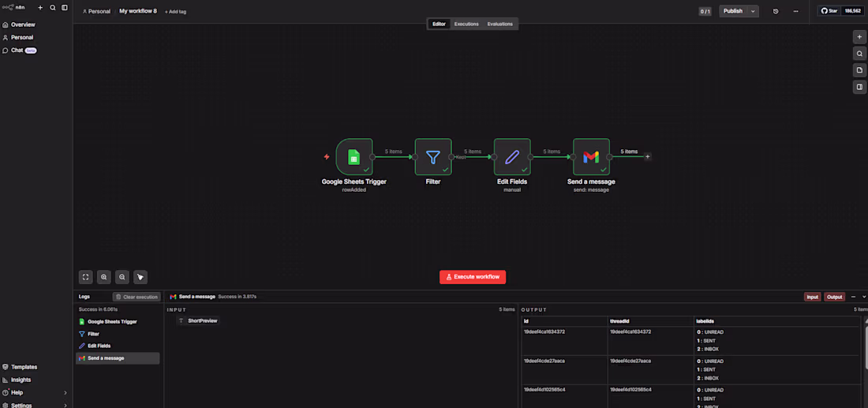The height and width of the screenshot is (408, 868).
Task: Click the ShortPreview input field pill
Action: pyautogui.click(x=198, y=320)
